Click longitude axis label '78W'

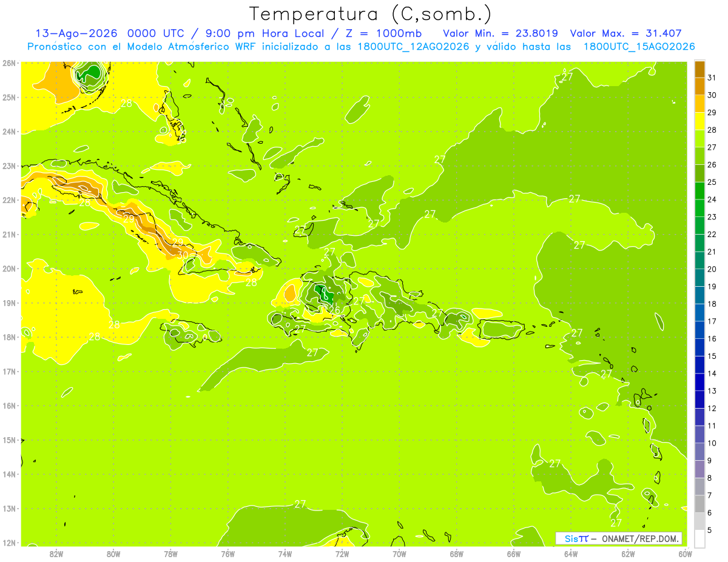pos(171,554)
